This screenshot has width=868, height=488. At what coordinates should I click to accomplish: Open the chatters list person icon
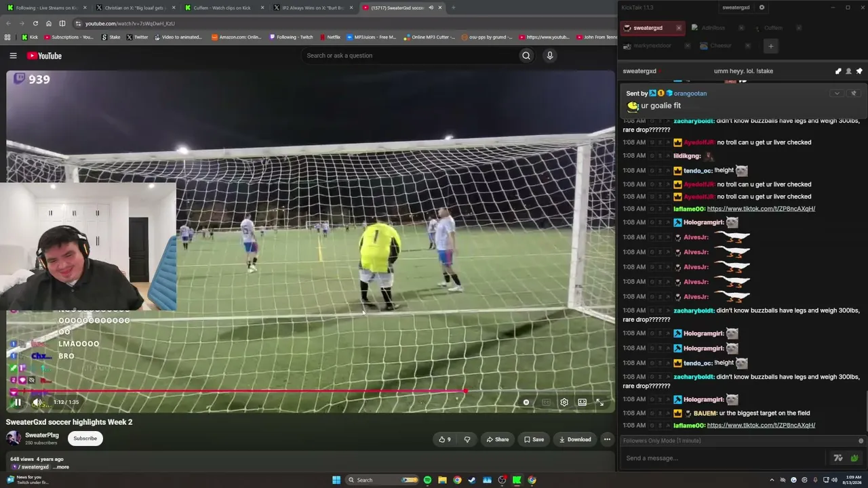[848, 71]
